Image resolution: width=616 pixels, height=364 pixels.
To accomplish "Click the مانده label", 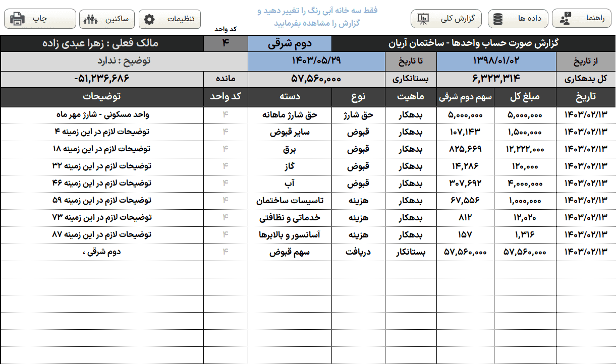I will pos(226,79).
